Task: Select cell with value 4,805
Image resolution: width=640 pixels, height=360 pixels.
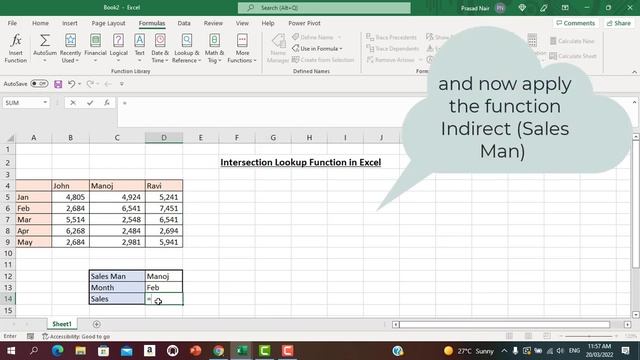Action: coord(71,197)
